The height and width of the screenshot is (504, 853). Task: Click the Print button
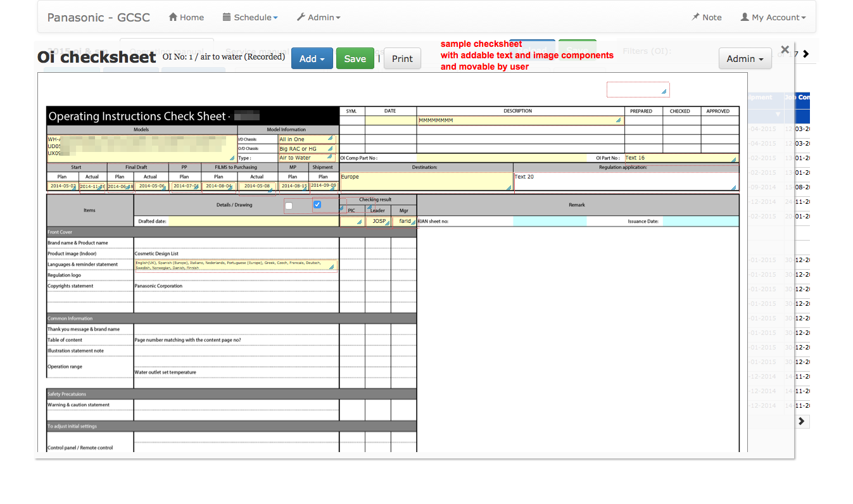coord(402,59)
